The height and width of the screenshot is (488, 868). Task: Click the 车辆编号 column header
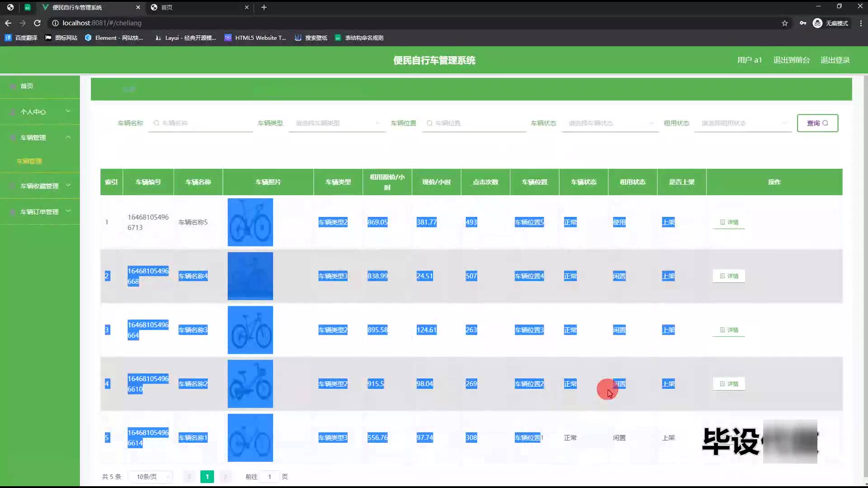pyautogui.click(x=148, y=182)
